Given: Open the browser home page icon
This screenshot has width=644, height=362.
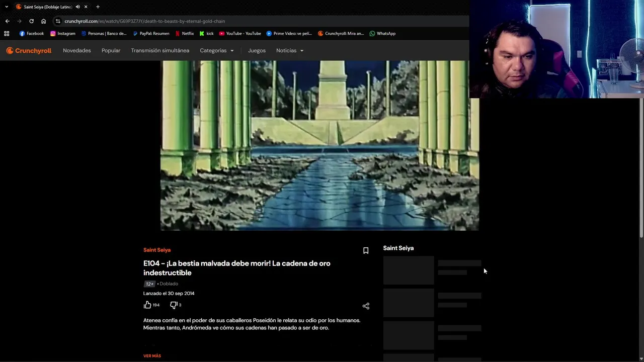Looking at the screenshot, I should (x=43, y=21).
